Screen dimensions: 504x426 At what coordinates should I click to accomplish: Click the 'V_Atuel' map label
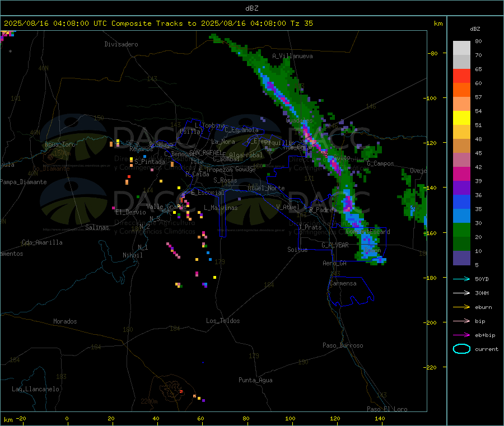(288, 207)
